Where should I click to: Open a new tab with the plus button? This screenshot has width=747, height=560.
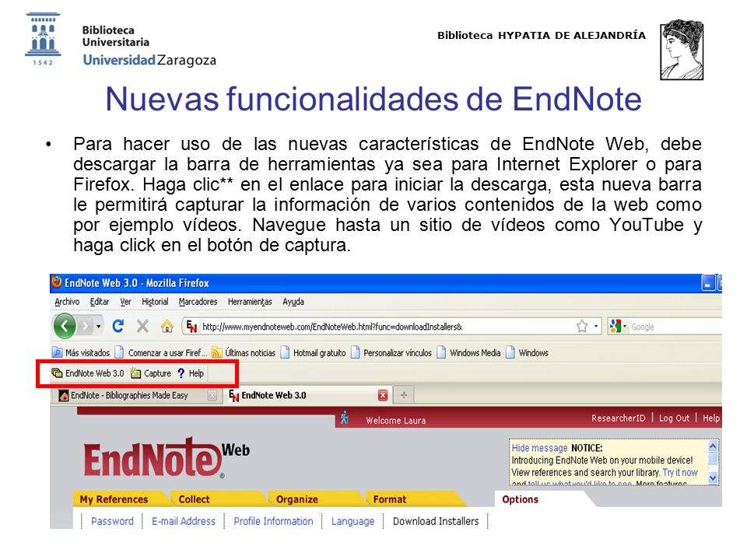click(x=404, y=395)
